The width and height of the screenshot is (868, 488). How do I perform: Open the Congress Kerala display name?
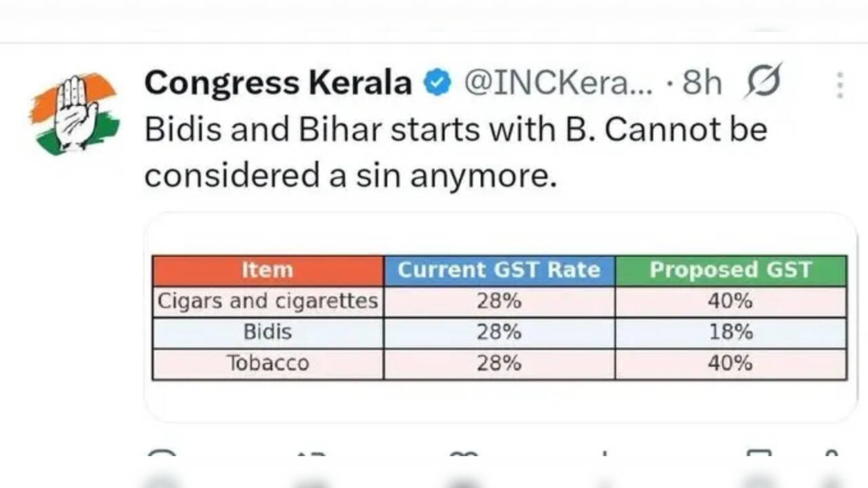tap(278, 83)
